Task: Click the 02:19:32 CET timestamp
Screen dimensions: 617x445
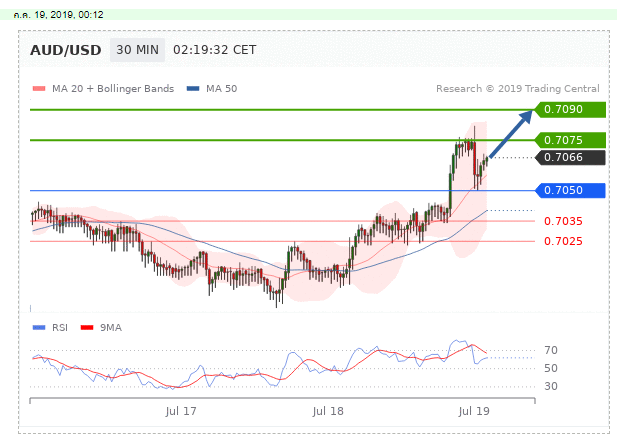Action: click(x=214, y=50)
